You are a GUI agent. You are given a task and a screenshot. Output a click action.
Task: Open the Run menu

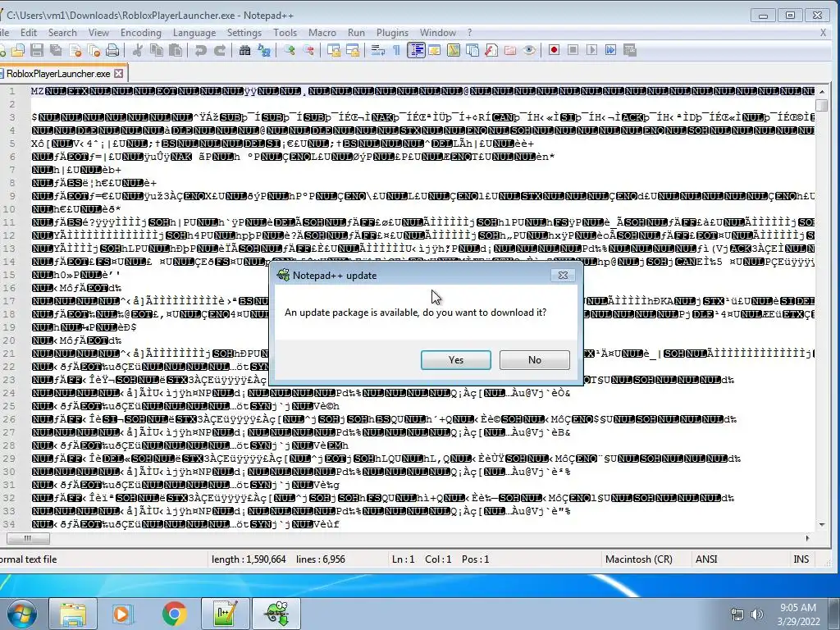click(x=356, y=33)
